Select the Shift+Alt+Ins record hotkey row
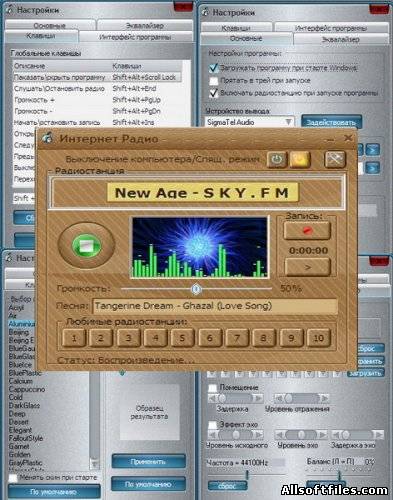The image size is (393, 500). tap(97, 122)
